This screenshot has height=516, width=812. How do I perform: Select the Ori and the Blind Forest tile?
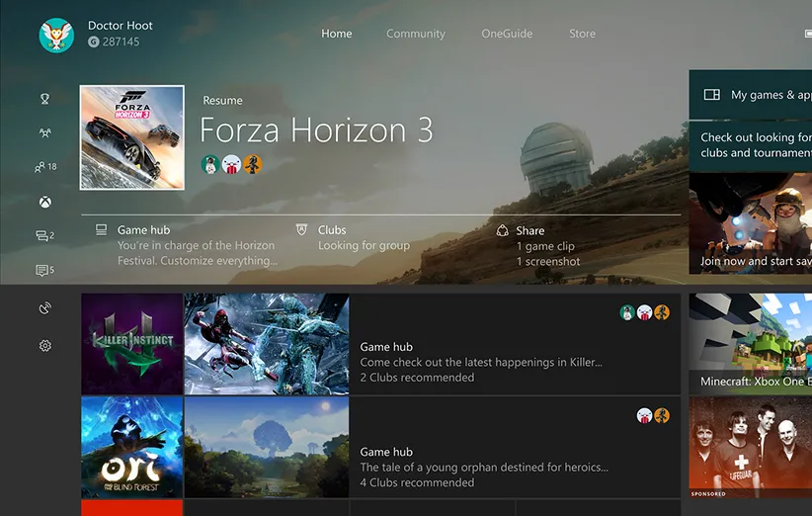[x=131, y=447]
